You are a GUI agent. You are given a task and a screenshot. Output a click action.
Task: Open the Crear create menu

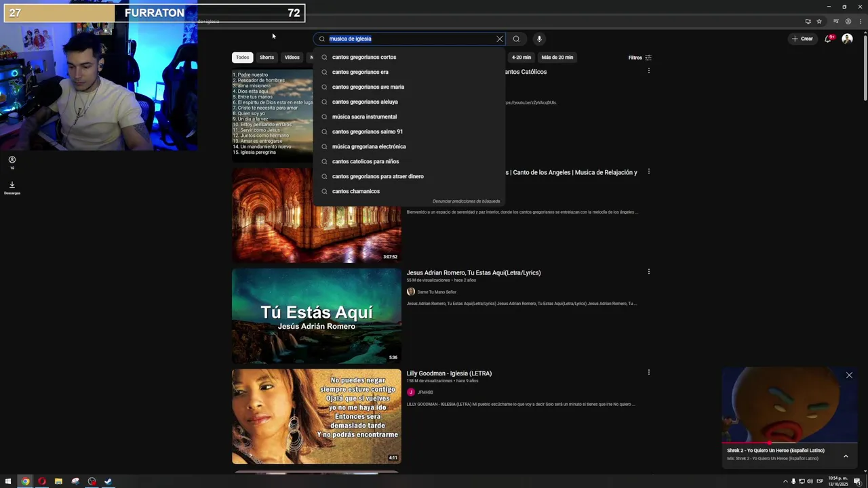802,39
